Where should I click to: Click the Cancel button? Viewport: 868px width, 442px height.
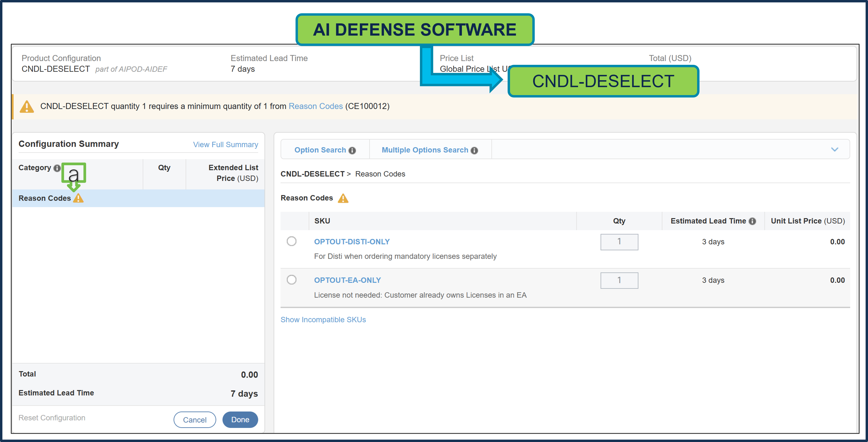(195, 419)
